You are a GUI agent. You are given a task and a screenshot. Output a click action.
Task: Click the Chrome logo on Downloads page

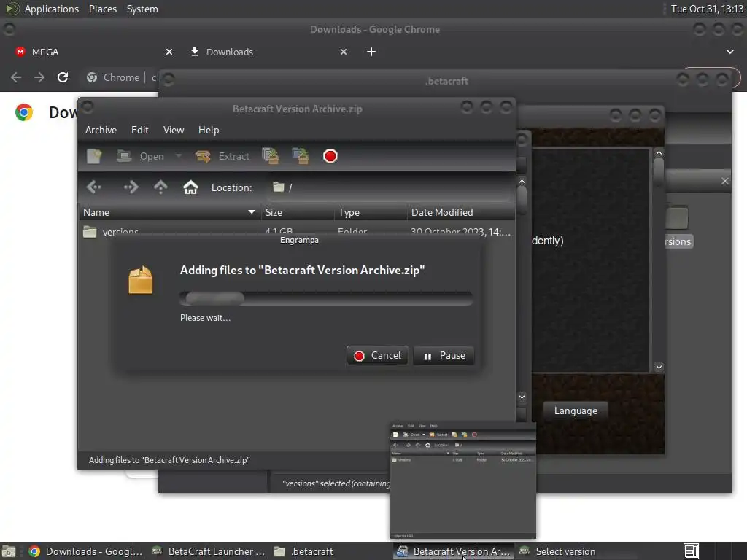pyautogui.click(x=24, y=112)
